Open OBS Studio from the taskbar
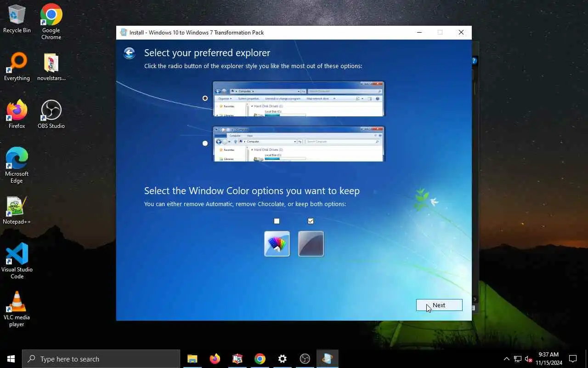The image size is (588, 368). click(x=305, y=359)
